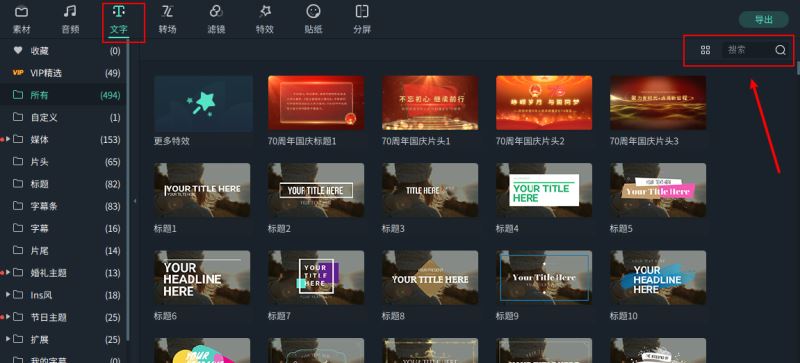Select the 标题9 thumbnail
The image size is (800, 363).
(544, 278)
